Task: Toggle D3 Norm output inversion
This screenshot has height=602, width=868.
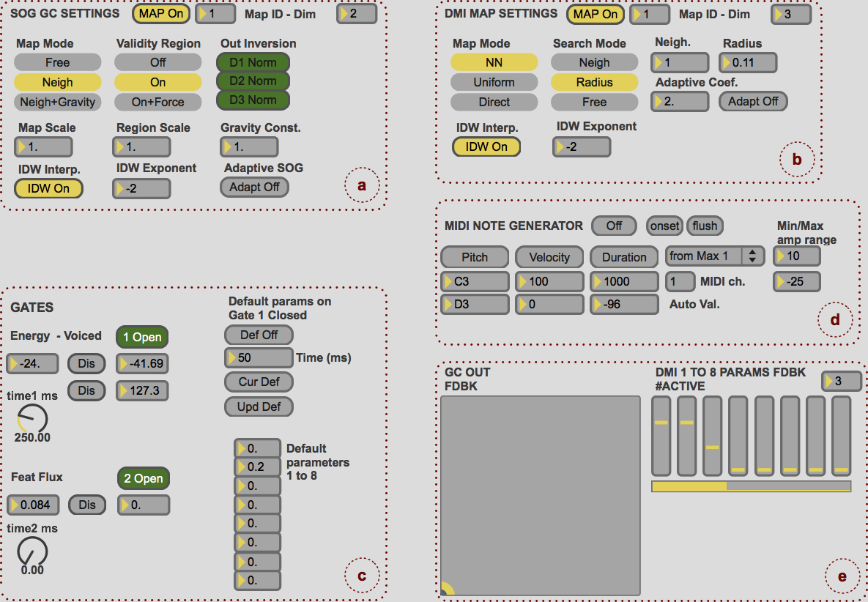Action: [253, 100]
